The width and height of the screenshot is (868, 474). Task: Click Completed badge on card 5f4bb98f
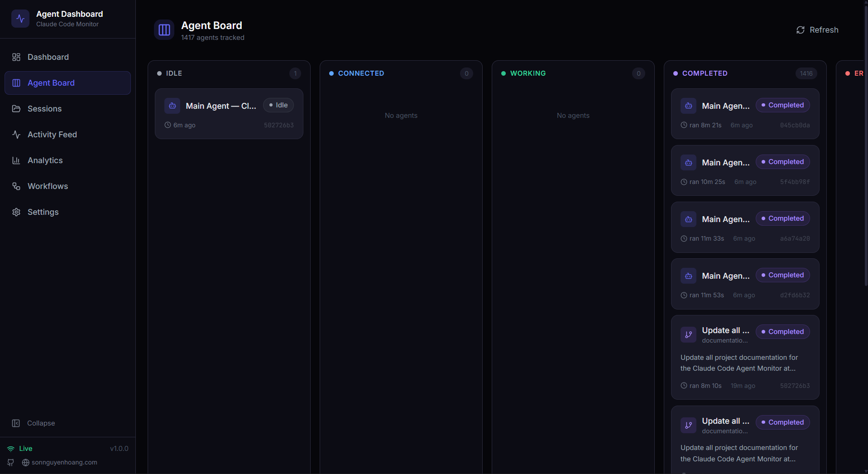782,162
